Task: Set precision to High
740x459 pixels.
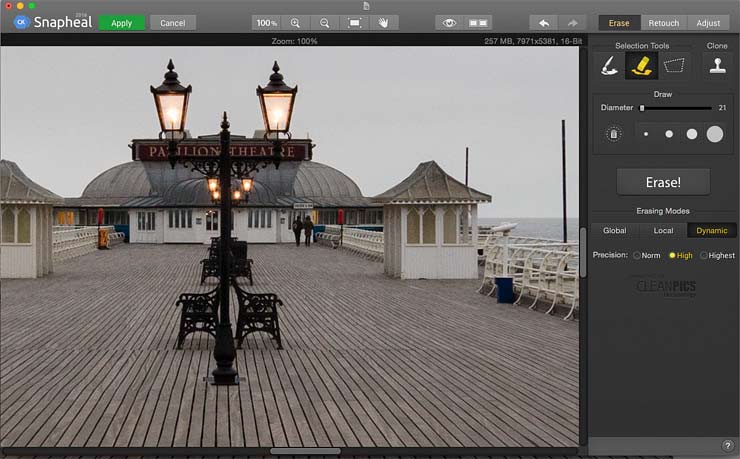Action: pyautogui.click(x=681, y=255)
